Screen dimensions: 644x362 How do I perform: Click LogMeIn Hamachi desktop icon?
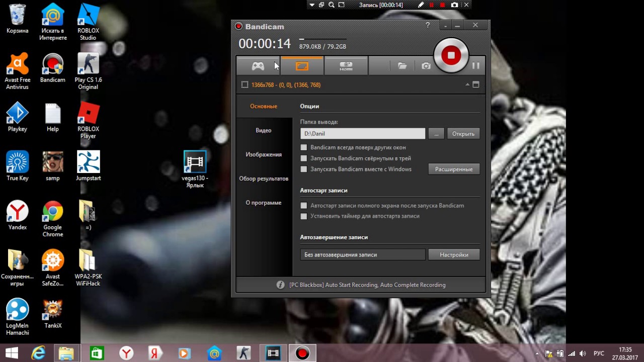click(18, 317)
